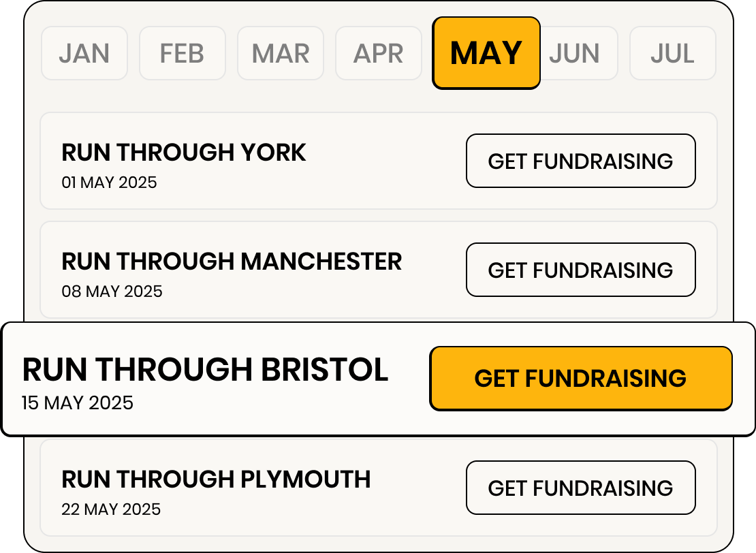The height and width of the screenshot is (553, 756).
Task: Open the Run Through Plymouth title
Action: pos(216,479)
